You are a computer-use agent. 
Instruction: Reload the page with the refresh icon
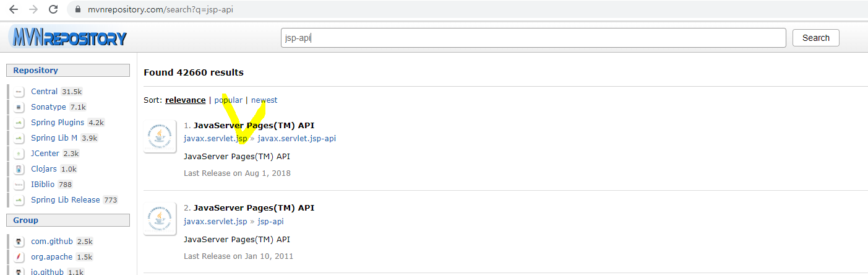coord(54,9)
